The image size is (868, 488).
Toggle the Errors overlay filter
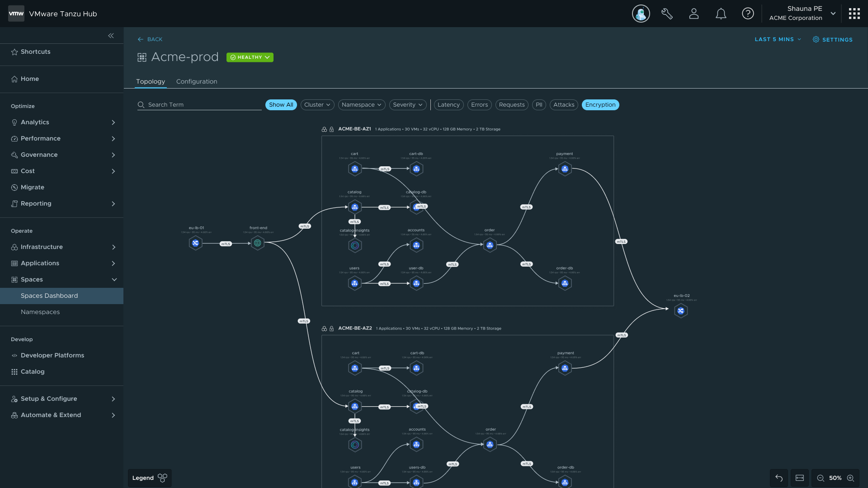479,105
